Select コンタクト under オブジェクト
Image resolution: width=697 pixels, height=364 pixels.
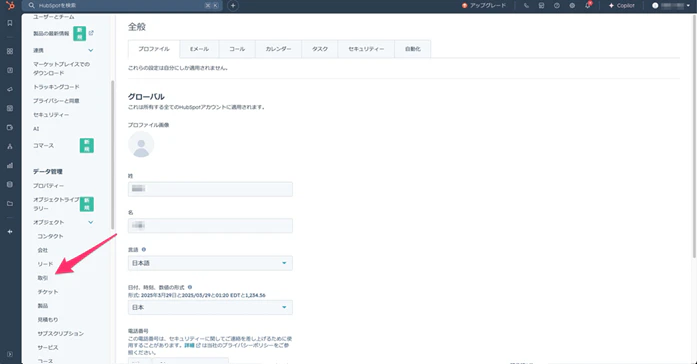(x=50, y=236)
